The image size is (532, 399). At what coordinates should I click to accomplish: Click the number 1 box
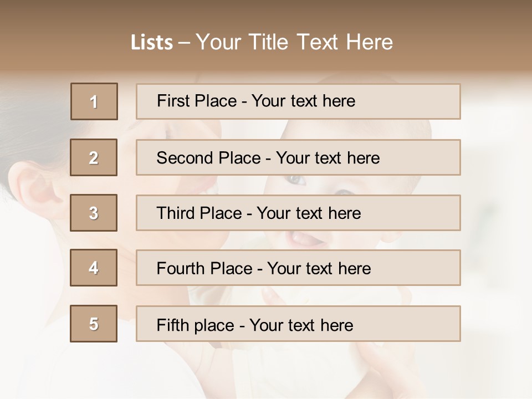(x=94, y=101)
